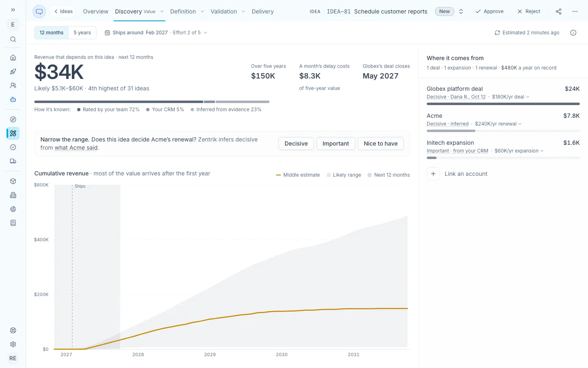Viewport: 588px width, 368px height.
Task: Open the robot icon in sidebar
Action: [x=13, y=99]
